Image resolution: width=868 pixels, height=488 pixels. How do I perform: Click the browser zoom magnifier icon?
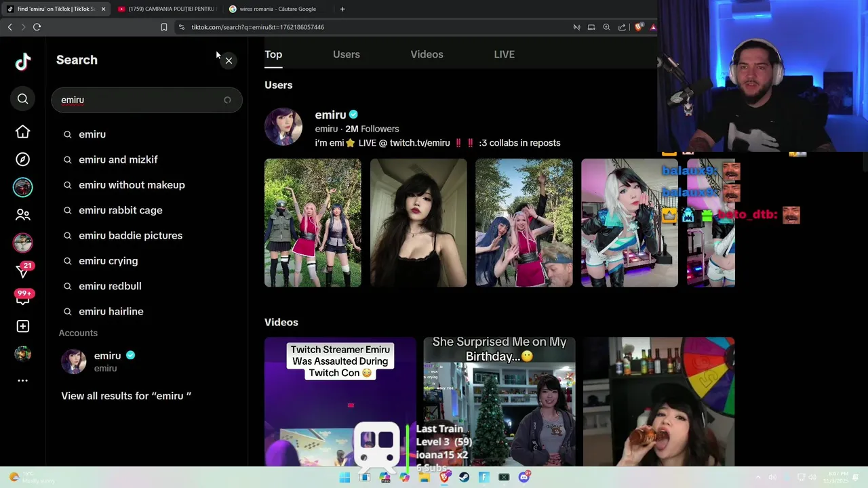tap(606, 27)
